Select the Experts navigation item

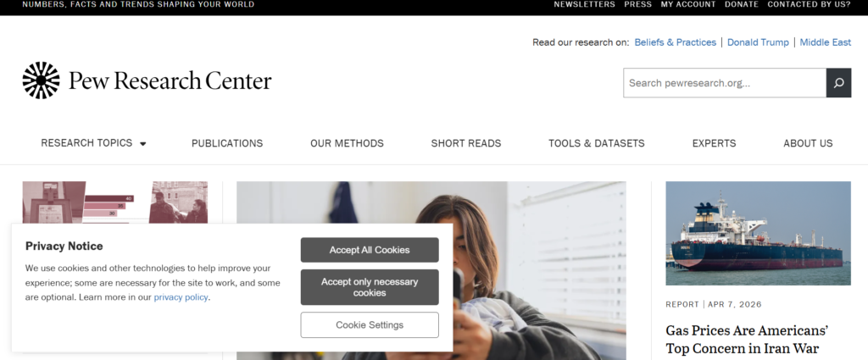[714, 143]
